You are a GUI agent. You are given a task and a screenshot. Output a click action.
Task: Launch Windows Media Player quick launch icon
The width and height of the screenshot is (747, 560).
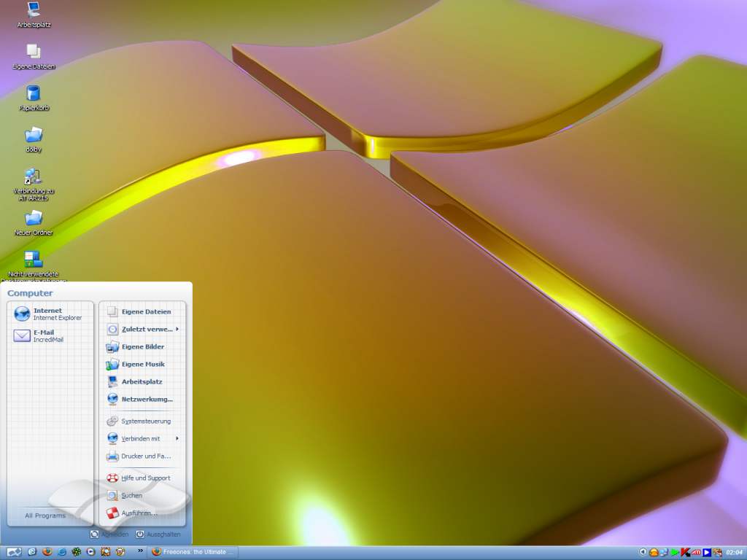tap(90, 552)
